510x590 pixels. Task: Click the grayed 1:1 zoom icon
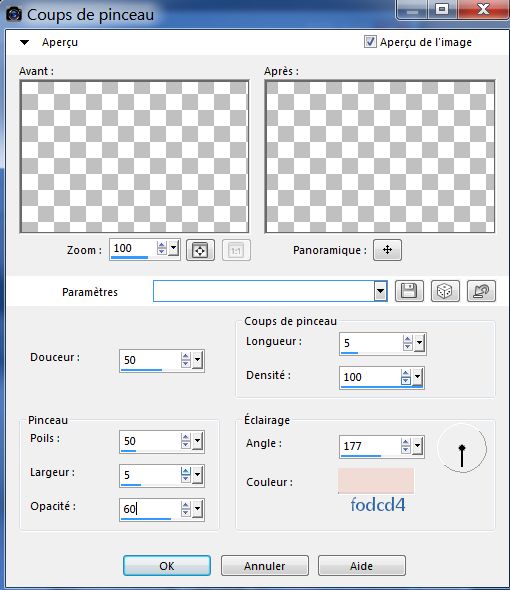(x=236, y=250)
